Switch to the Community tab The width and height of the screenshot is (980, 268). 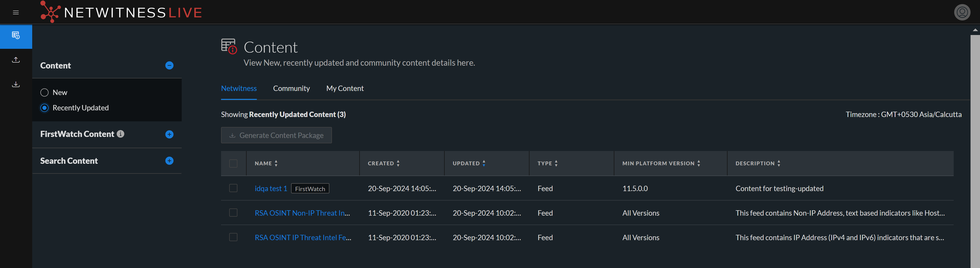[x=291, y=89]
